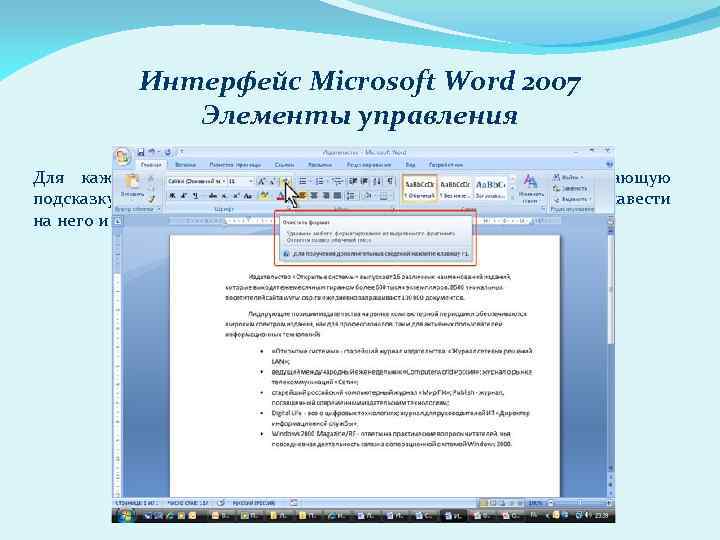Click the Grow Font icon
Screen dimensions: 720x540
pyautogui.click(x=262, y=181)
